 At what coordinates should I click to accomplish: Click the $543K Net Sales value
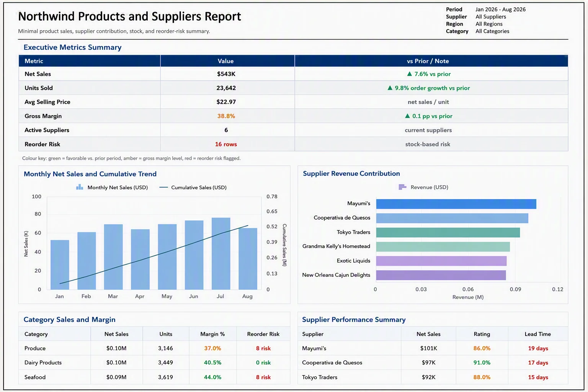click(226, 74)
